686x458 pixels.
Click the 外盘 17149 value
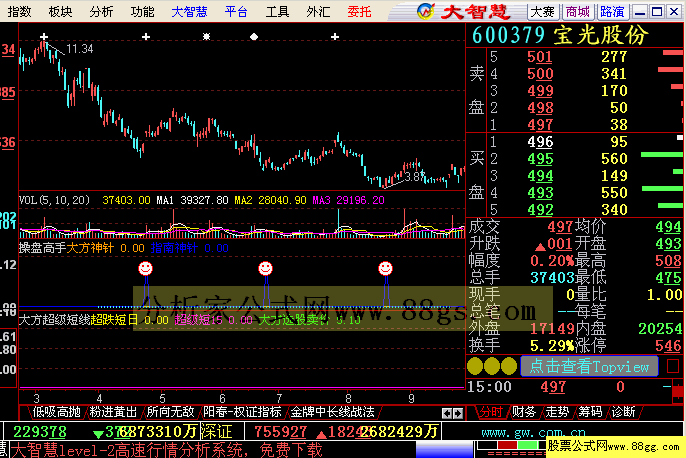(552, 329)
